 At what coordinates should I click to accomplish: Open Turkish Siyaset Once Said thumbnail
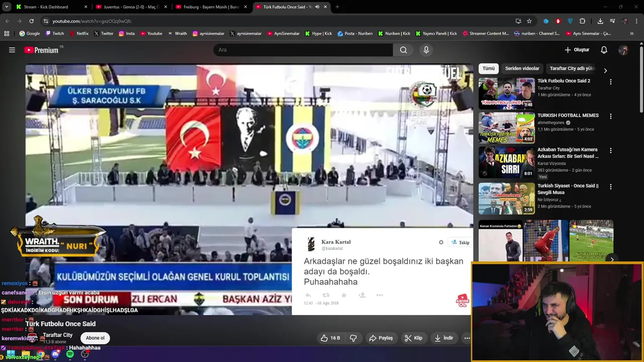(507, 198)
